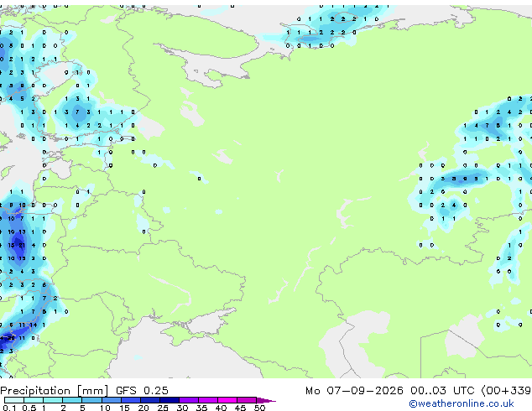Select the Mo 07-09-2026 date text
Image resolution: width=532 pixels, height=411 pixels.
(354, 391)
